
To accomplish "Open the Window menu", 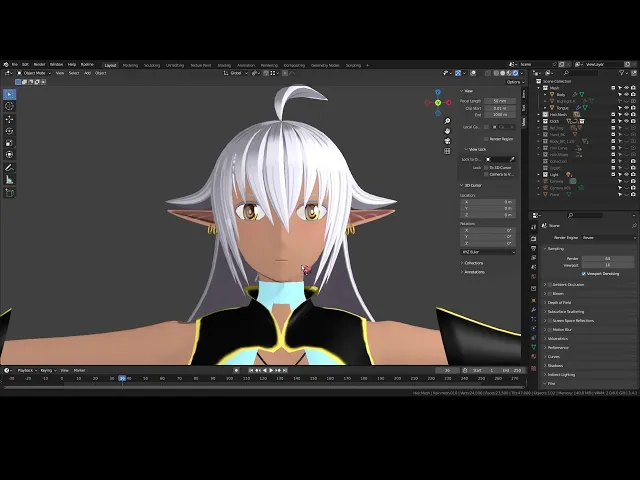I will [56, 64].
